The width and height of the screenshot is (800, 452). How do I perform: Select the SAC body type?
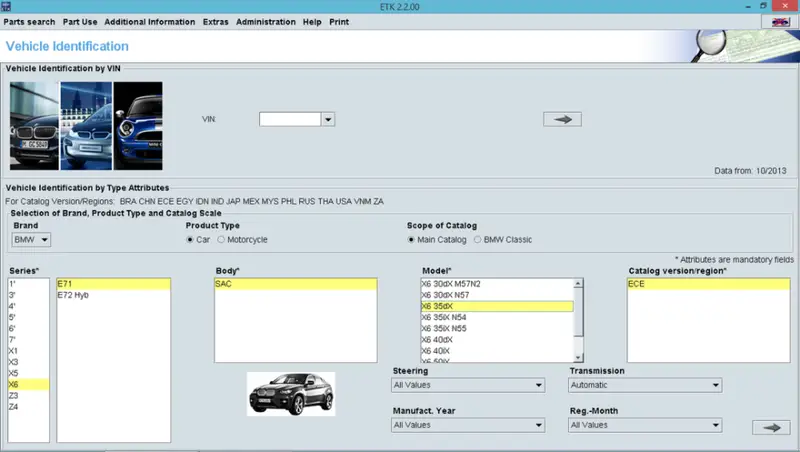point(296,284)
